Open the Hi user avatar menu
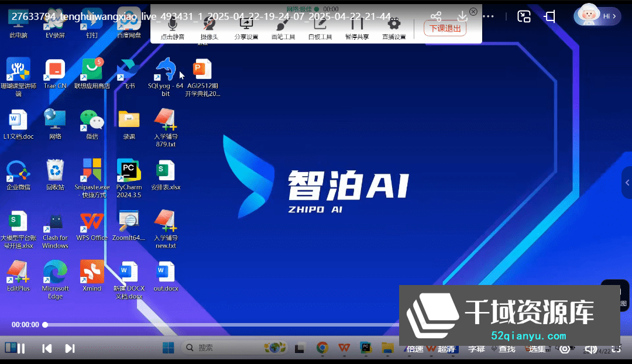The height and width of the screenshot is (364, 632). (597, 15)
